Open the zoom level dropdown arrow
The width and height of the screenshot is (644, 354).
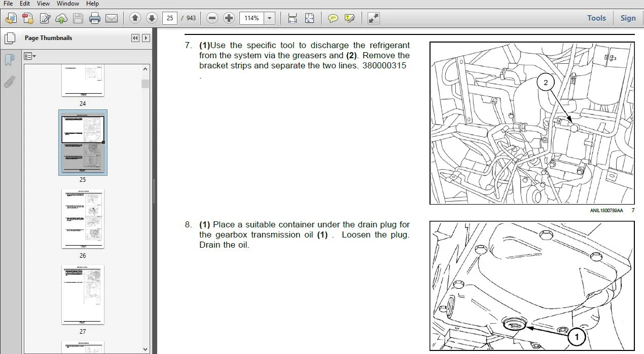[270, 18]
